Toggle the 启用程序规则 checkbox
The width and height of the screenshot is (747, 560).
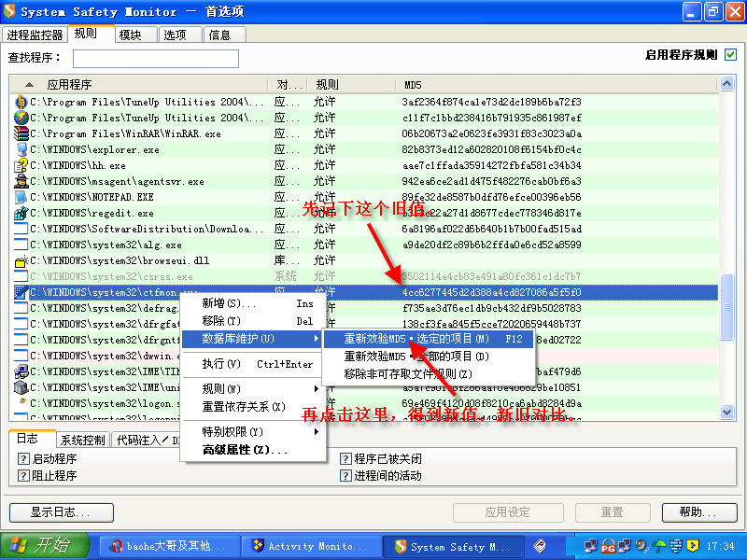[730, 54]
